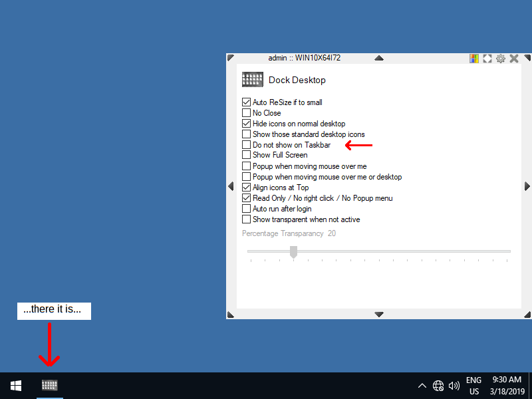Click the right edge arrow of the panel
The height and width of the screenshot is (399, 532).
(x=527, y=186)
